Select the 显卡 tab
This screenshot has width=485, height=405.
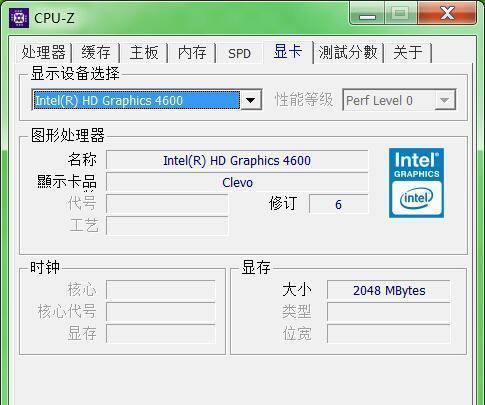tap(288, 52)
